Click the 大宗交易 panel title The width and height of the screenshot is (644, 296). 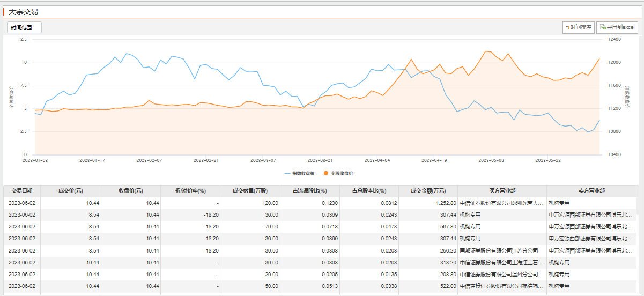(x=23, y=12)
